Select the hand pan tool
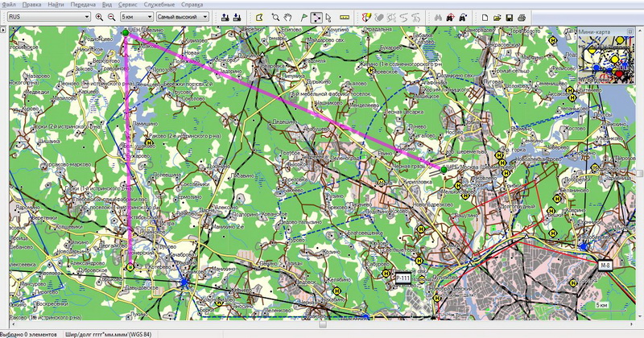The width and height of the screenshot is (644, 338). click(287, 16)
